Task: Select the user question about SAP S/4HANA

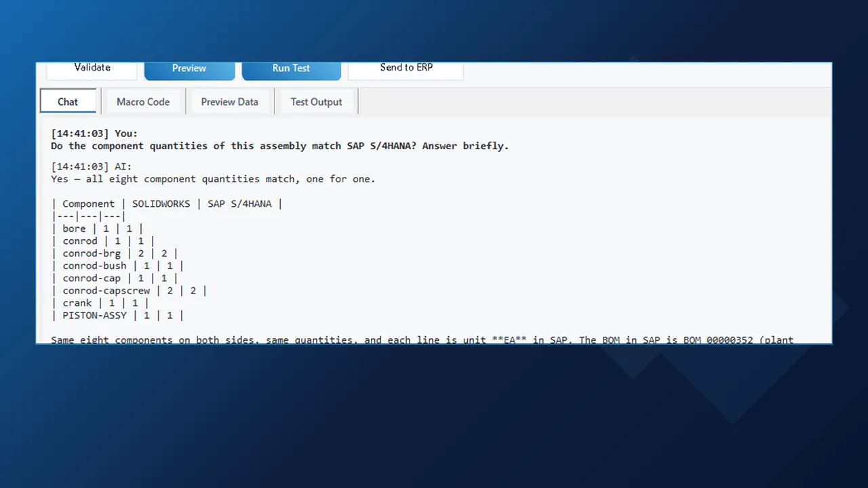Action: [279, 146]
